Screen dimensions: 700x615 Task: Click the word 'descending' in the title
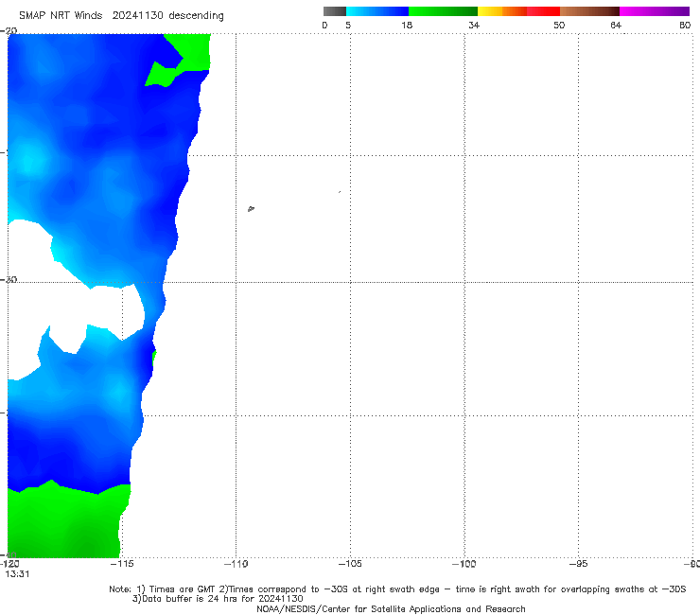tap(197, 16)
